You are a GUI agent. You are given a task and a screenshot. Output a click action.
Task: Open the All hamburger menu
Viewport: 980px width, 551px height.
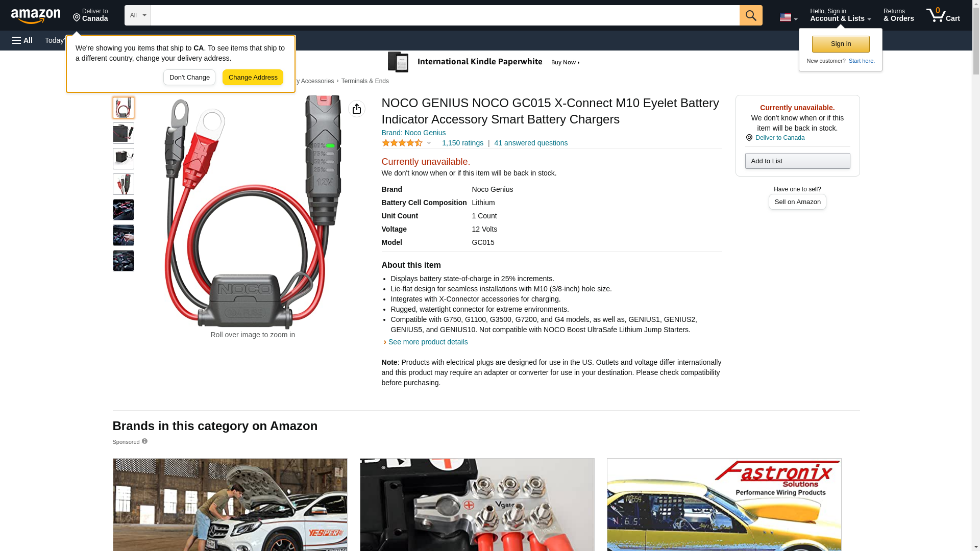pos(22,40)
